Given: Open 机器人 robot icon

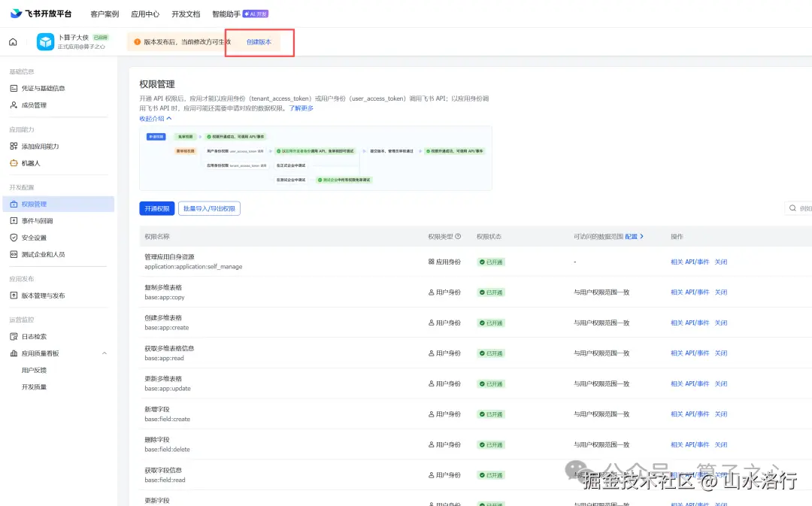Looking at the screenshot, I should [14, 163].
